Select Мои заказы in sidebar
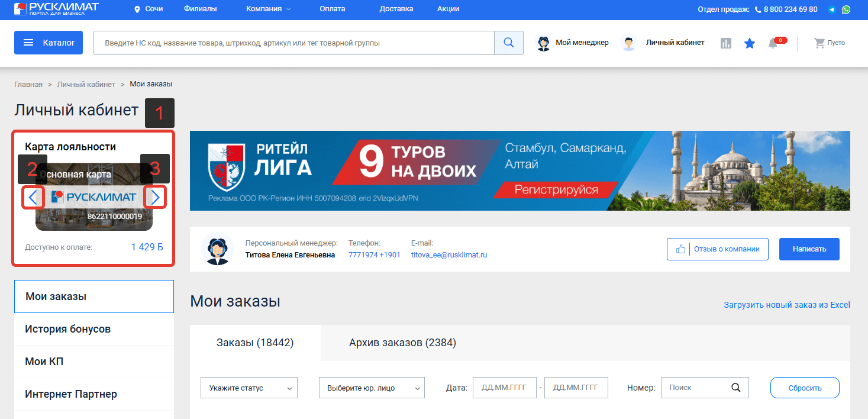Viewport: 868px width, 419px height. click(94, 296)
